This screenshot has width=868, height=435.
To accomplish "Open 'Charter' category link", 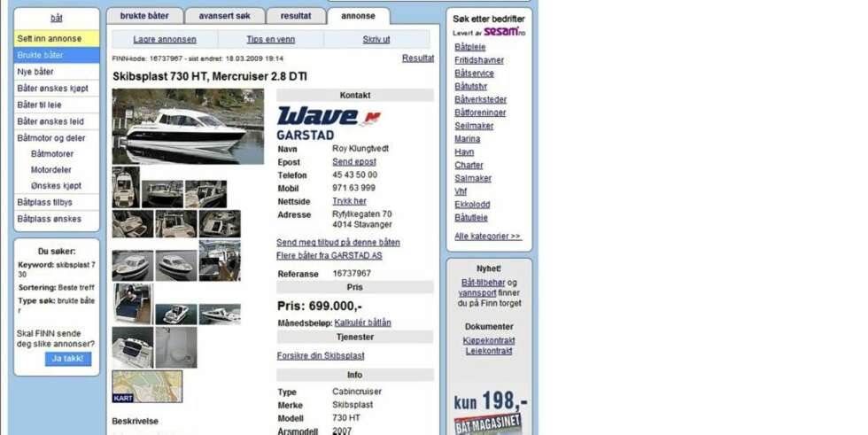I will click(x=469, y=166).
